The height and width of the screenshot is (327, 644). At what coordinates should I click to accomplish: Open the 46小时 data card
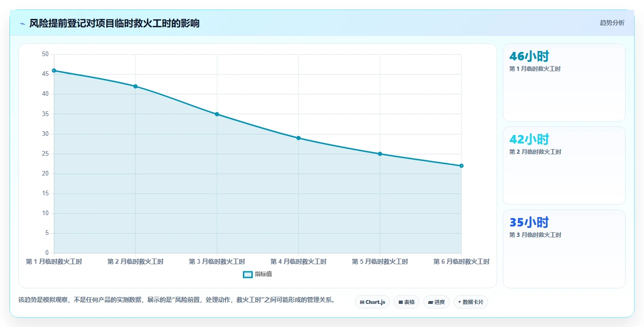[x=564, y=83]
